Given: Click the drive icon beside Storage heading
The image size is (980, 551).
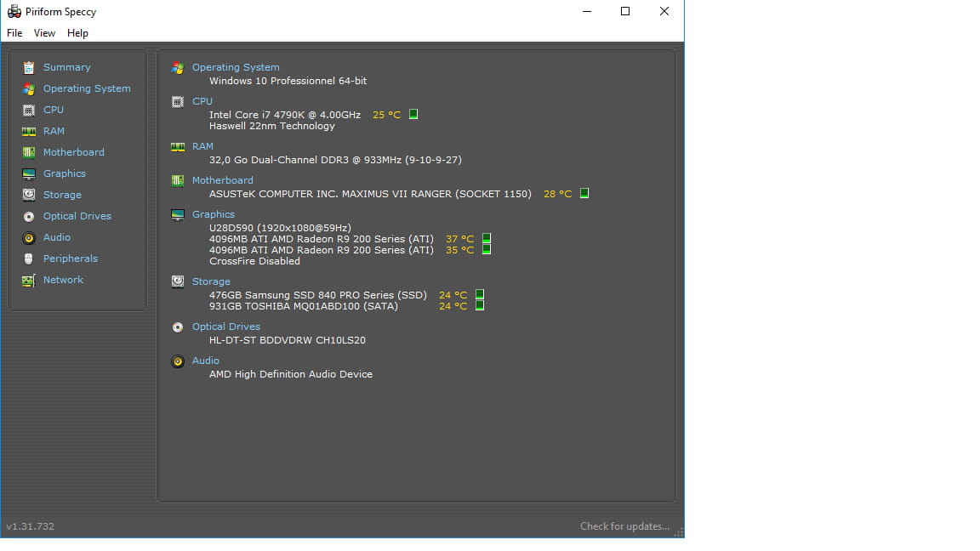Looking at the screenshot, I should pos(178,281).
